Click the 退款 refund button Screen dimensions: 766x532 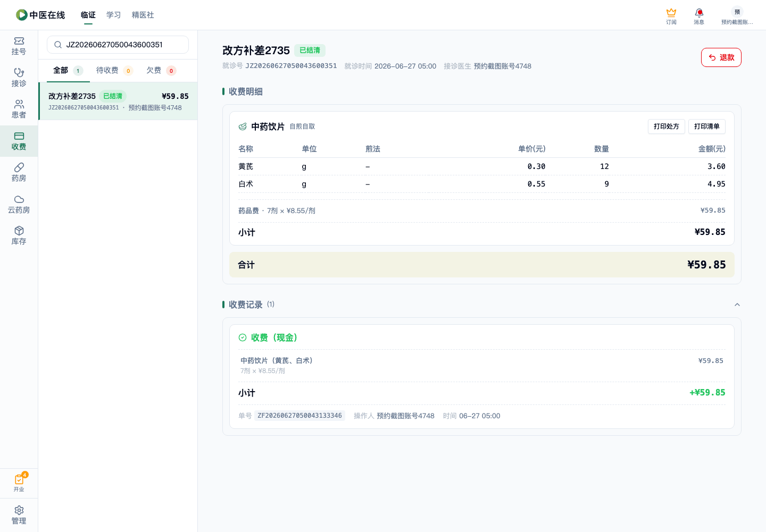click(x=721, y=57)
